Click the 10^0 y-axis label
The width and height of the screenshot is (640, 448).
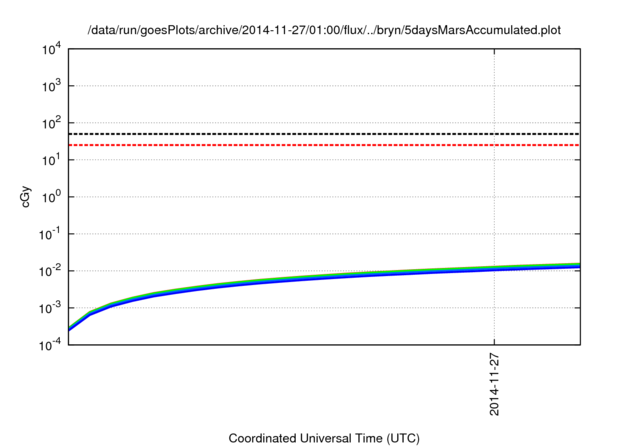point(51,197)
